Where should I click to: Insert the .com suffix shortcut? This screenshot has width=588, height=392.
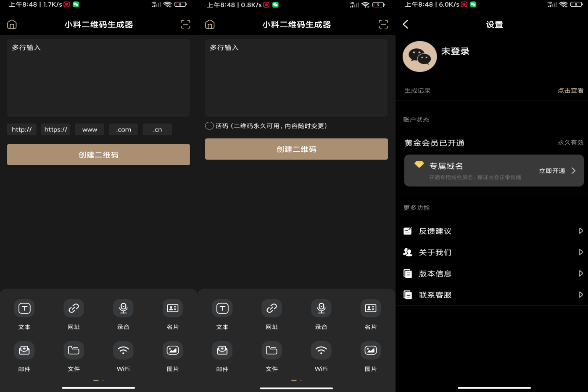click(x=124, y=129)
